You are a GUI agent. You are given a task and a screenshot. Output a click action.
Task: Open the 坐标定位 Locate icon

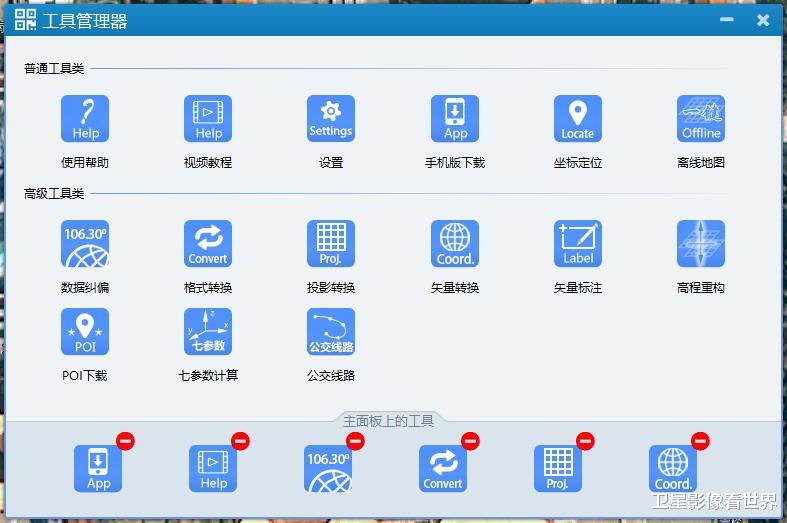point(578,118)
